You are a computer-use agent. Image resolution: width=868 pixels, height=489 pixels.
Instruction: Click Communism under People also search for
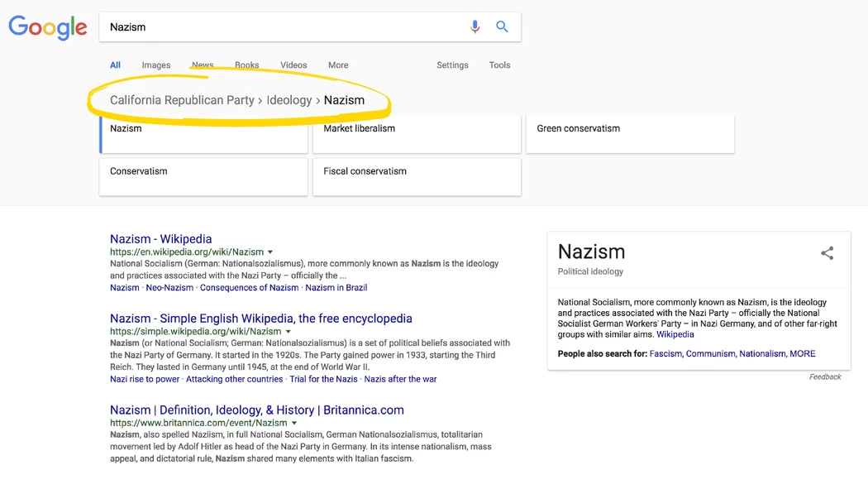click(710, 353)
